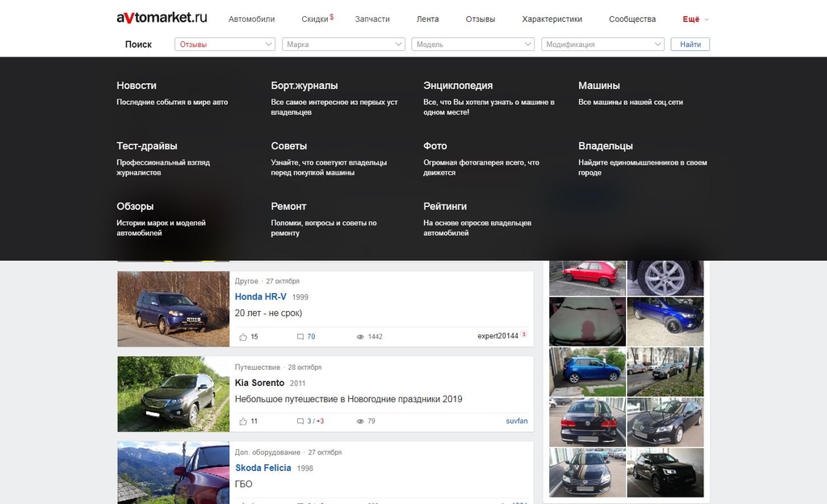827x504 pixels.
Task: Collapse the Ещё menu
Action: coord(695,19)
